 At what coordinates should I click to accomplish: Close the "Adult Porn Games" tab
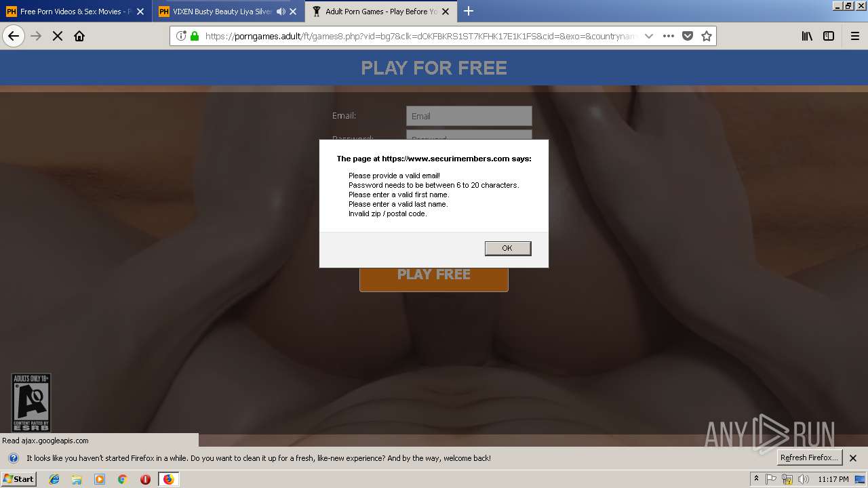446,12
